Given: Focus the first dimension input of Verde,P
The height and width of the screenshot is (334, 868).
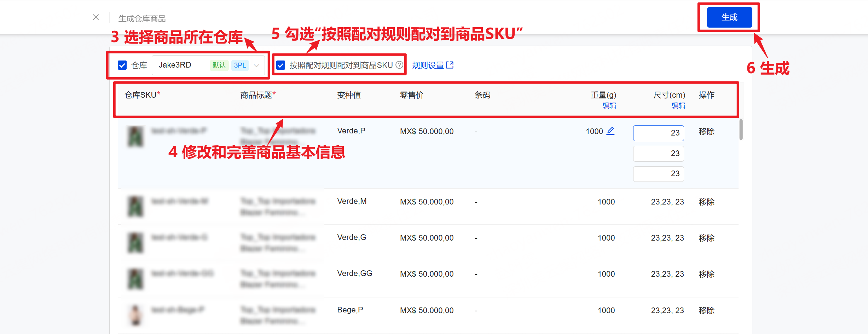Looking at the screenshot, I should click(658, 133).
